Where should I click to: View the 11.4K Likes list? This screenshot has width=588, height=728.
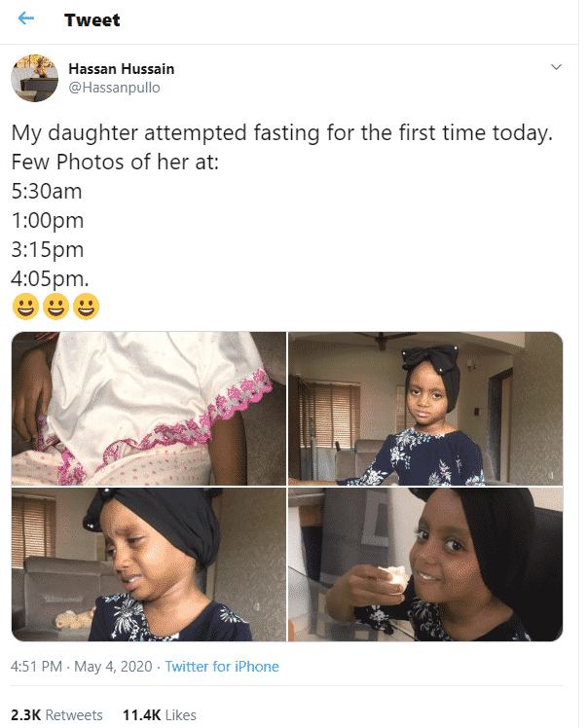click(x=160, y=715)
